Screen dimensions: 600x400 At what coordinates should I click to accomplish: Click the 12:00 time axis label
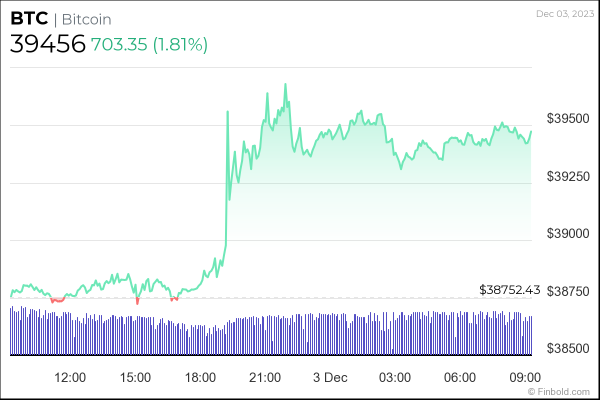(x=69, y=377)
